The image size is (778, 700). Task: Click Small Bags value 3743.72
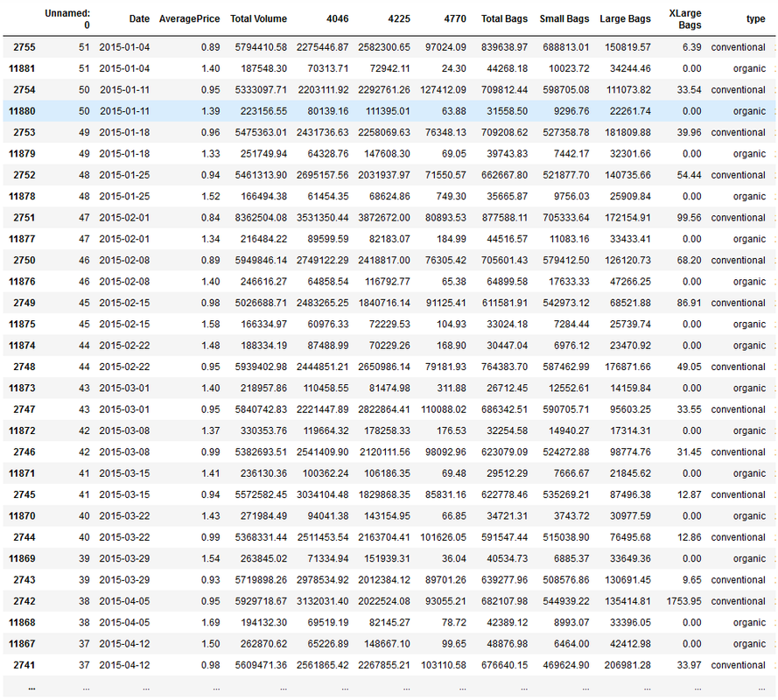(571, 516)
